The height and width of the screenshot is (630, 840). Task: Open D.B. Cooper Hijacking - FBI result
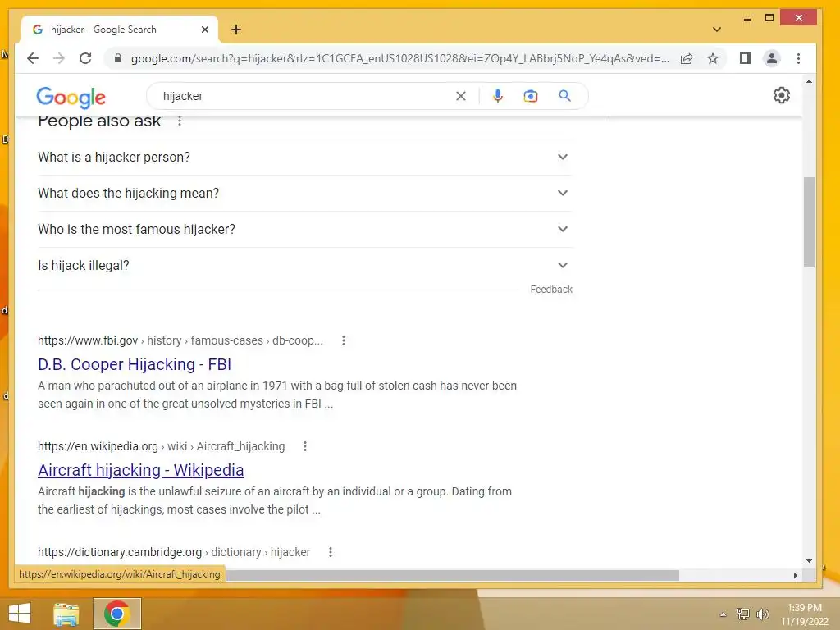(x=135, y=364)
